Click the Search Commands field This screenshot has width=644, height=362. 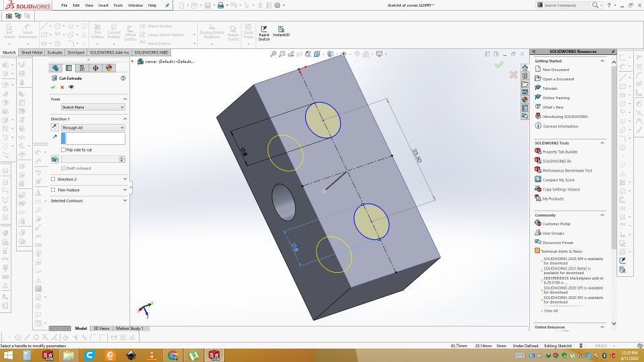coord(567,5)
